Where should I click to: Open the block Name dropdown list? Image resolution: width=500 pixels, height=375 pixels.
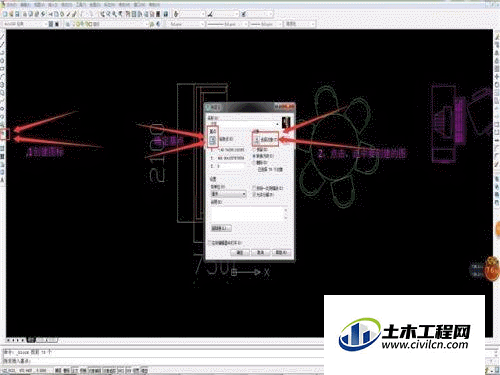coord(245,124)
